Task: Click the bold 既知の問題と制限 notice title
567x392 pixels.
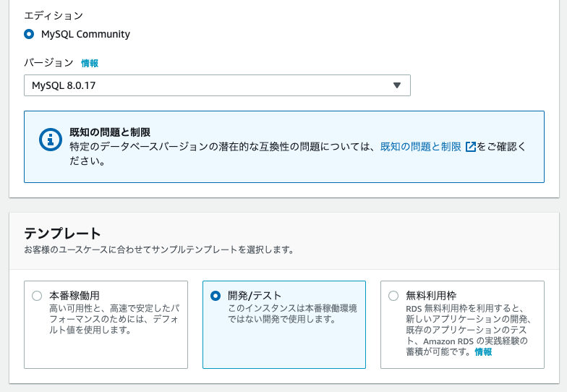Action: [109, 132]
